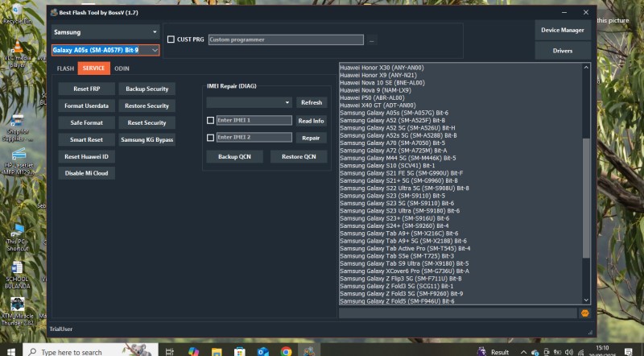The height and width of the screenshot is (356, 644).
Task: Select Samsung Galaxy Tab S5e (SM-T725) row
Action: (397, 255)
